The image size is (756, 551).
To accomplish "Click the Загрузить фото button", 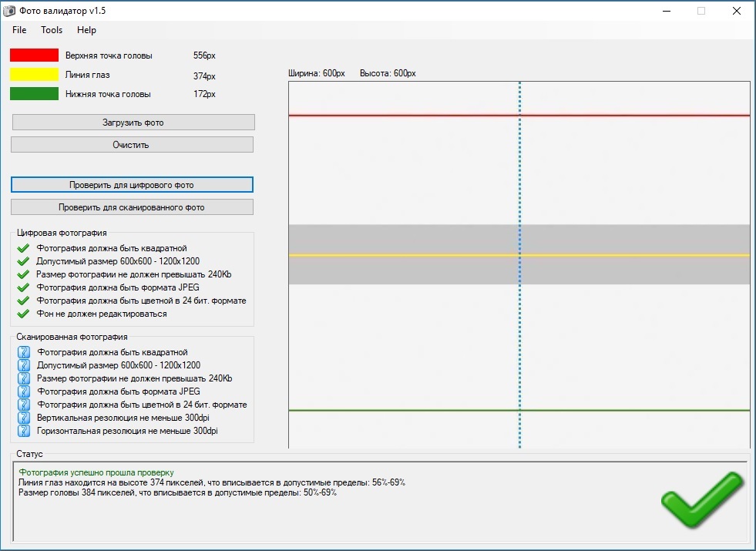I will tap(133, 123).
